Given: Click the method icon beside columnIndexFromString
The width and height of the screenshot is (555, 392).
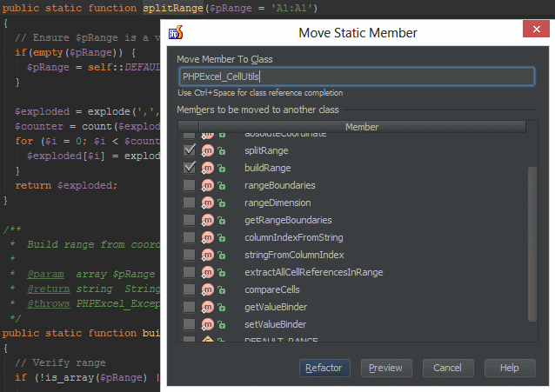Looking at the screenshot, I should coord(208,238).
